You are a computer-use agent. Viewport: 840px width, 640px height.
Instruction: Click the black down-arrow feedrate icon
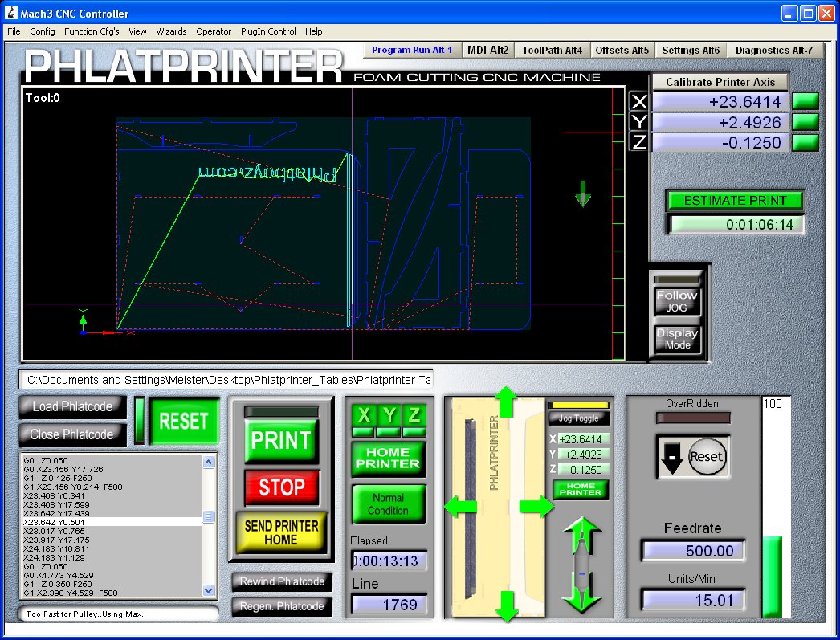click(x=671, y=456)
